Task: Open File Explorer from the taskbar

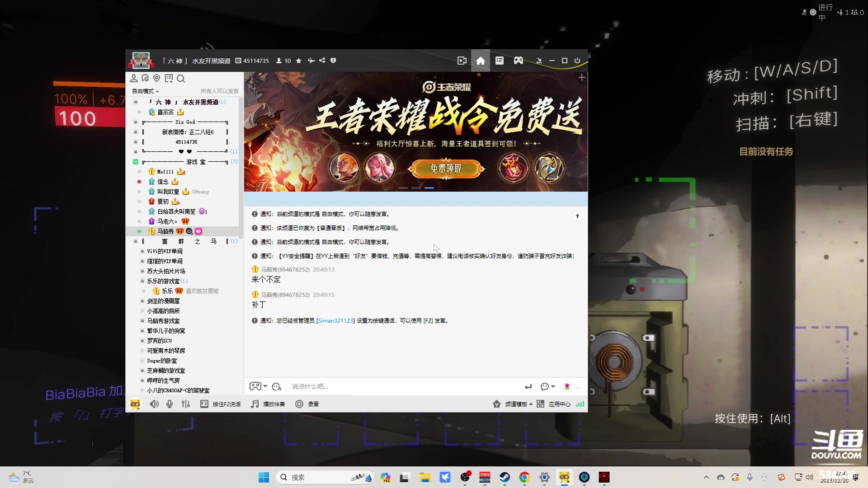Action: [x=425, y=477]
